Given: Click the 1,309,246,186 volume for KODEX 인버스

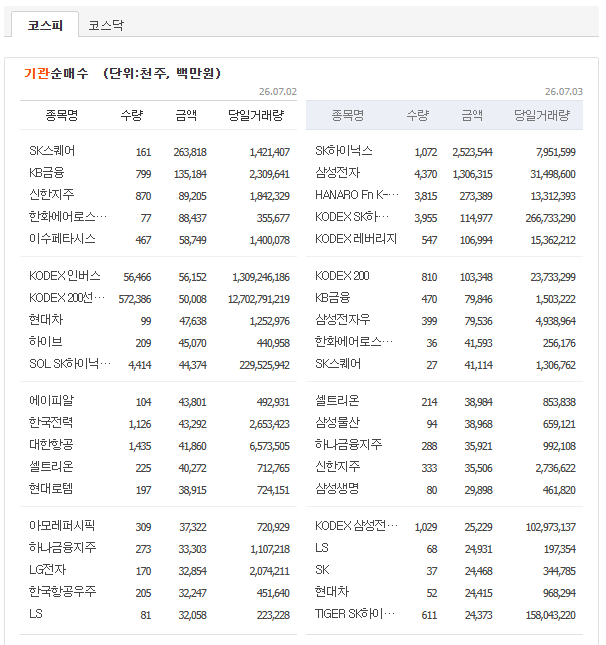Looking at the screenshot, I should pyautogui.click(x=261, y=277).
